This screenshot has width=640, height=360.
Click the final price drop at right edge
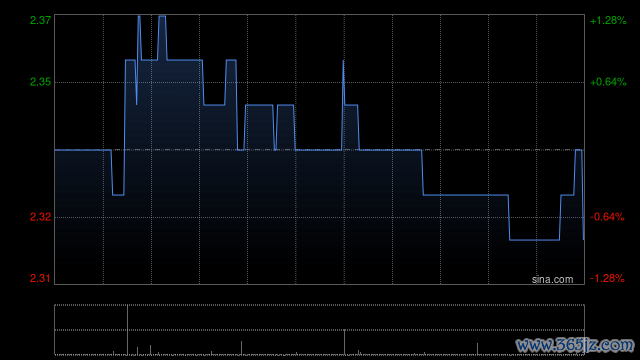coord(582,196)
